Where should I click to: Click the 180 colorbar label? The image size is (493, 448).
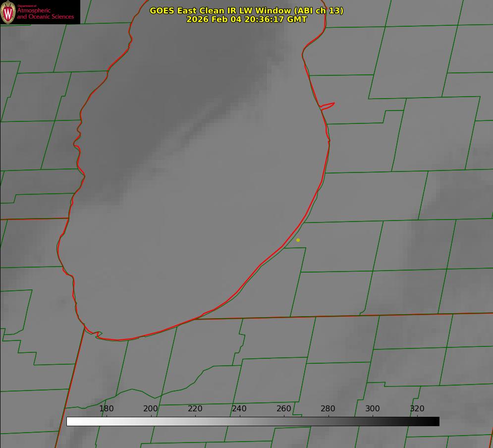(106, 408)
